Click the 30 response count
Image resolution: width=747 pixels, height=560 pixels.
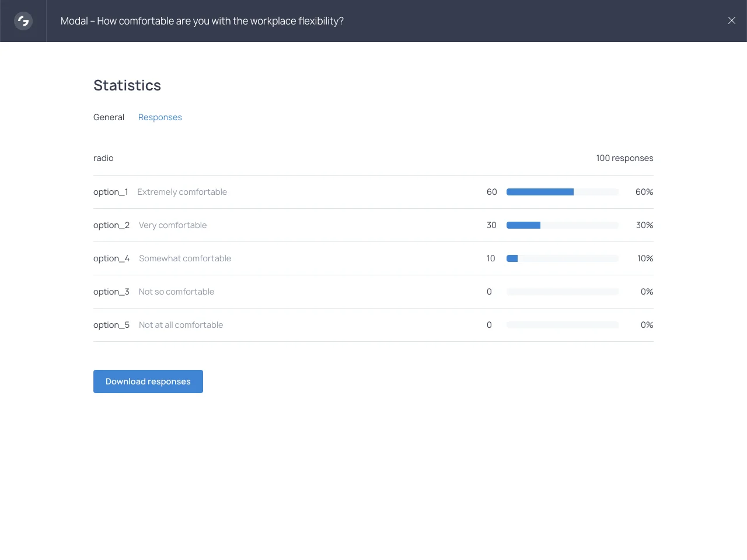click(491, 225)
